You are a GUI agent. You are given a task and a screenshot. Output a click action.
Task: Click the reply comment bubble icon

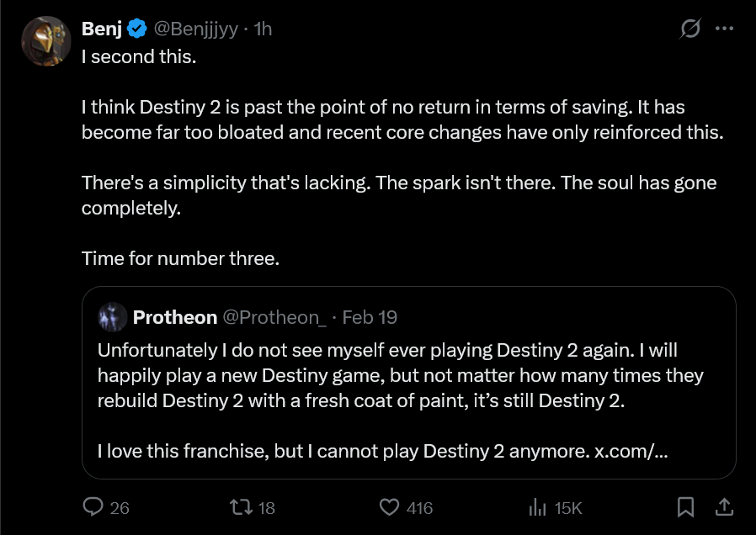click(93, 507)
